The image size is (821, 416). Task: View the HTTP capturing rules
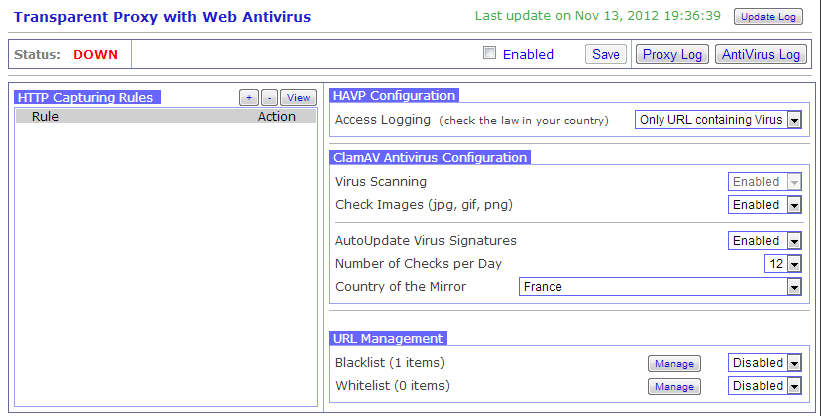click(297, 97)
